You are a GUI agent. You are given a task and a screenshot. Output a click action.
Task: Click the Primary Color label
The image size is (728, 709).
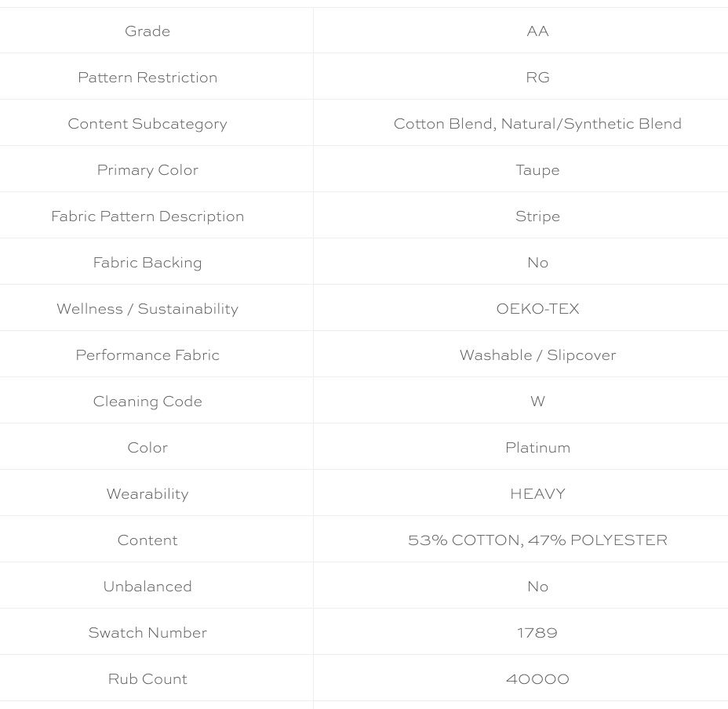(x=147, y=170)
